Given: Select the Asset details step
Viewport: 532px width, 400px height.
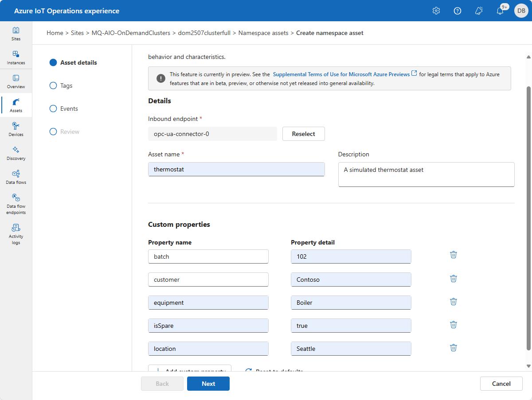Looking at the screenshot, I should pos(78,62).
